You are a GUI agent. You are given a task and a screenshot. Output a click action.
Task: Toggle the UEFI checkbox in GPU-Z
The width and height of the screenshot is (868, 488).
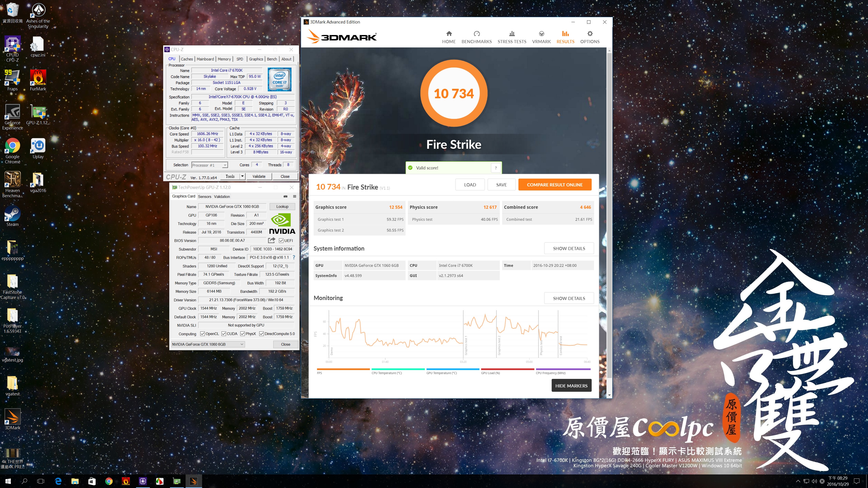281,240
